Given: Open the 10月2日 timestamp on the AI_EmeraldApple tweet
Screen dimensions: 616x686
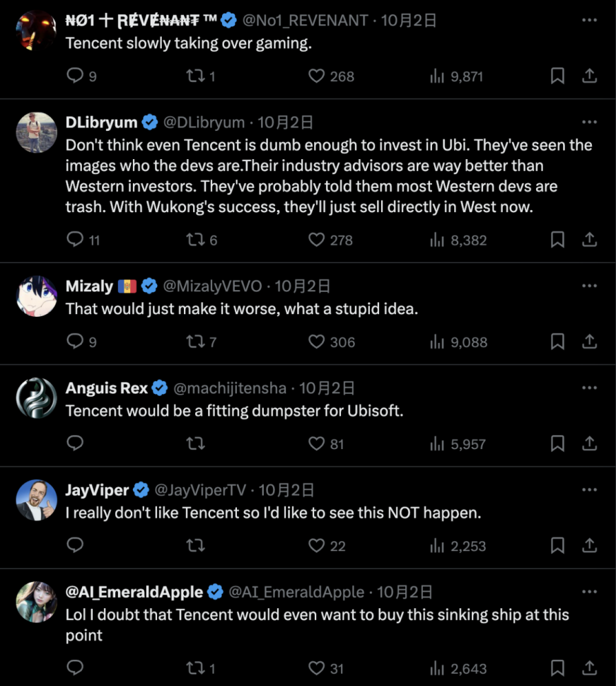Looking at the screenshot, I should point(405,592).
